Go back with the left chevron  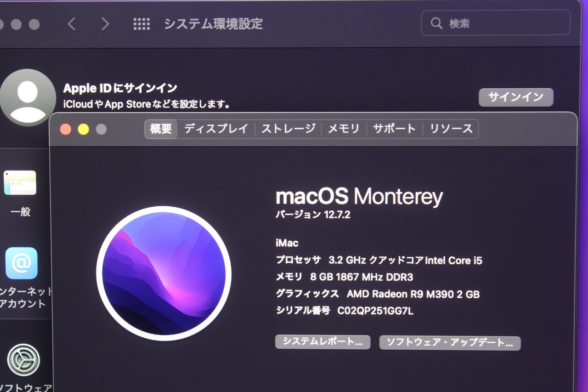coord(72,24)
